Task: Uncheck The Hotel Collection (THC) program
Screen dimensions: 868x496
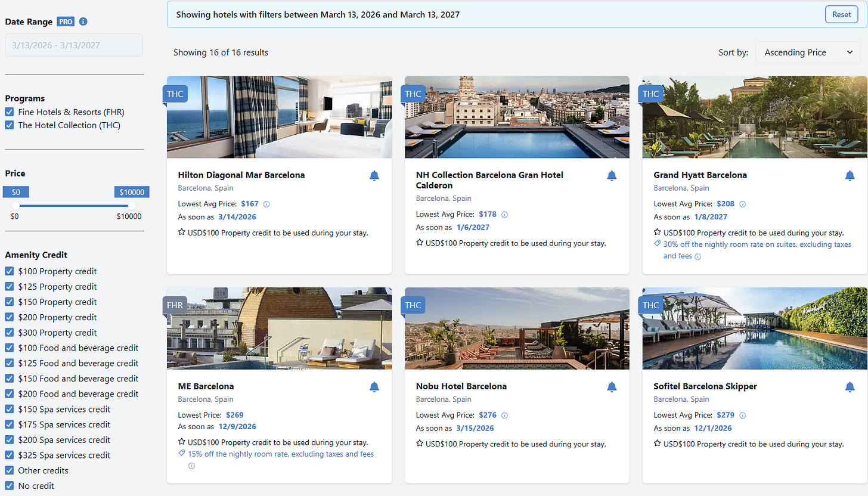Action: (10, 125)
